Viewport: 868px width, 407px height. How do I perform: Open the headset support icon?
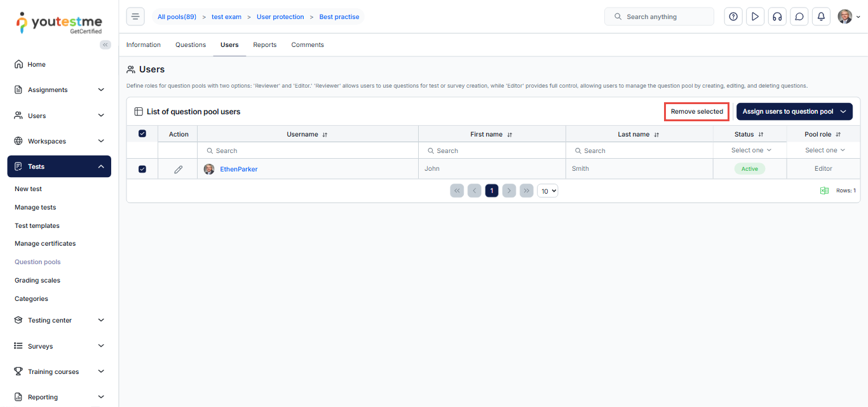click(776, 17)
